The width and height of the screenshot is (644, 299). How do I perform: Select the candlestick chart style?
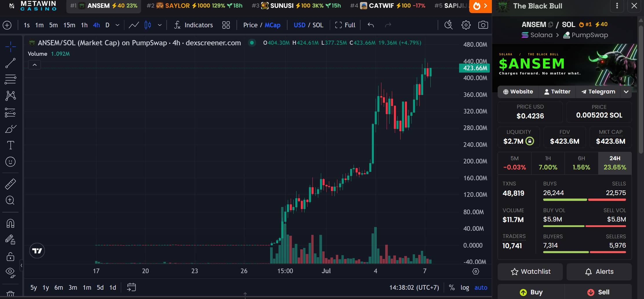[148, 25]
